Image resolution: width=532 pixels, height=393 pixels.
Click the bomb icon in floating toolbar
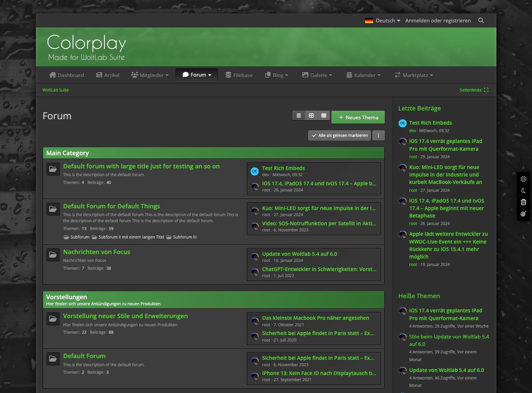[523, 214]
